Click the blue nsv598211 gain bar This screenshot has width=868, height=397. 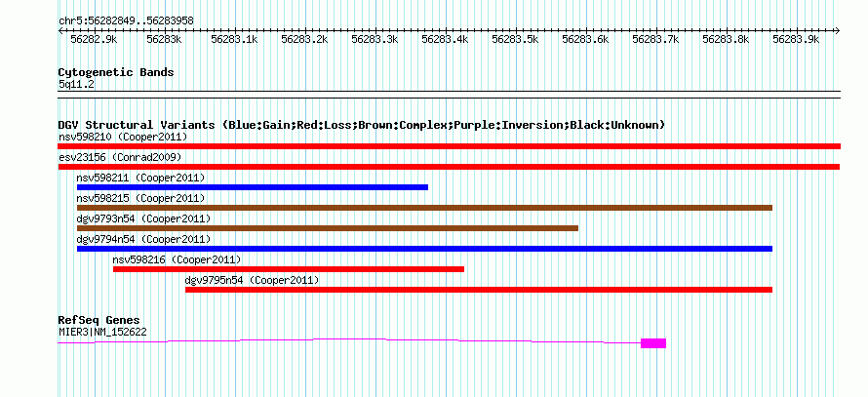tap(253, 187)
